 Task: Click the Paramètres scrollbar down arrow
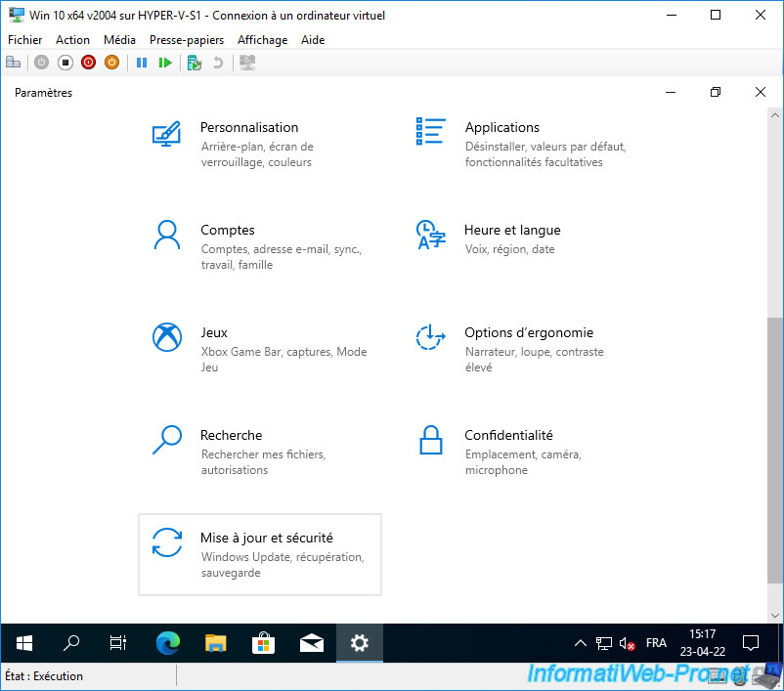point(775,616)
